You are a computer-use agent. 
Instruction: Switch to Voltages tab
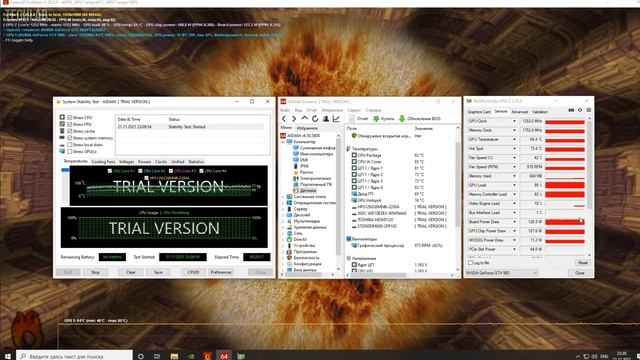tap(127, 162)
